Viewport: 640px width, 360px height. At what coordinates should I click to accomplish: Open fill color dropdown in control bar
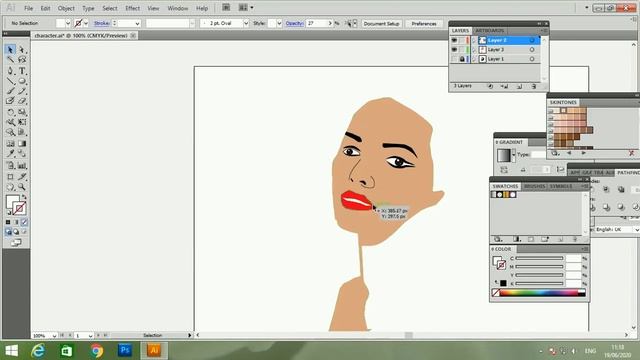click(68, 23)
